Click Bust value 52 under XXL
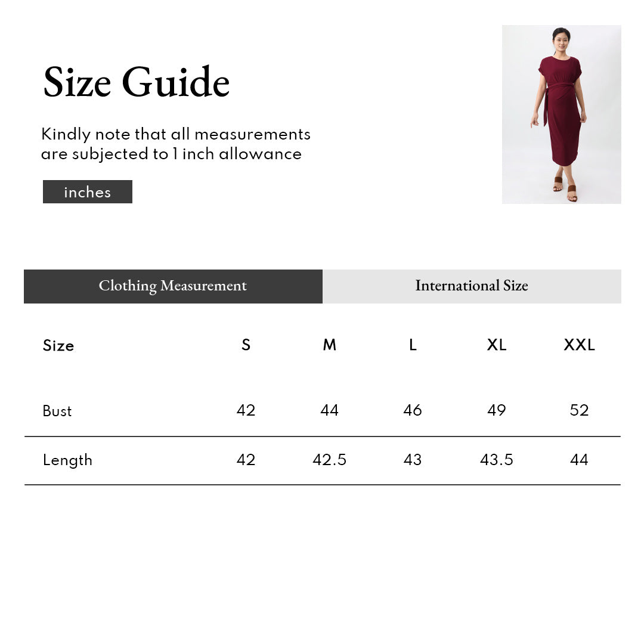The height and width of the screenshot is (644, 644). pos(579,410)
